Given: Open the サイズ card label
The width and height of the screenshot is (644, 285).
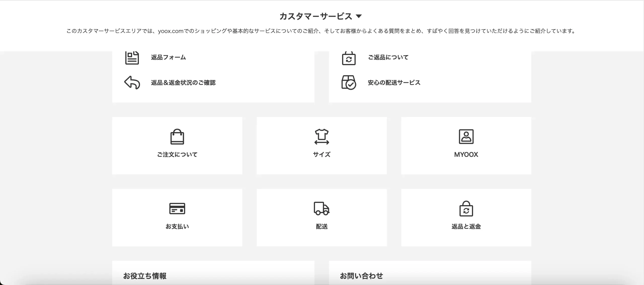Looking at the screenshot, I should coord(322,154).
